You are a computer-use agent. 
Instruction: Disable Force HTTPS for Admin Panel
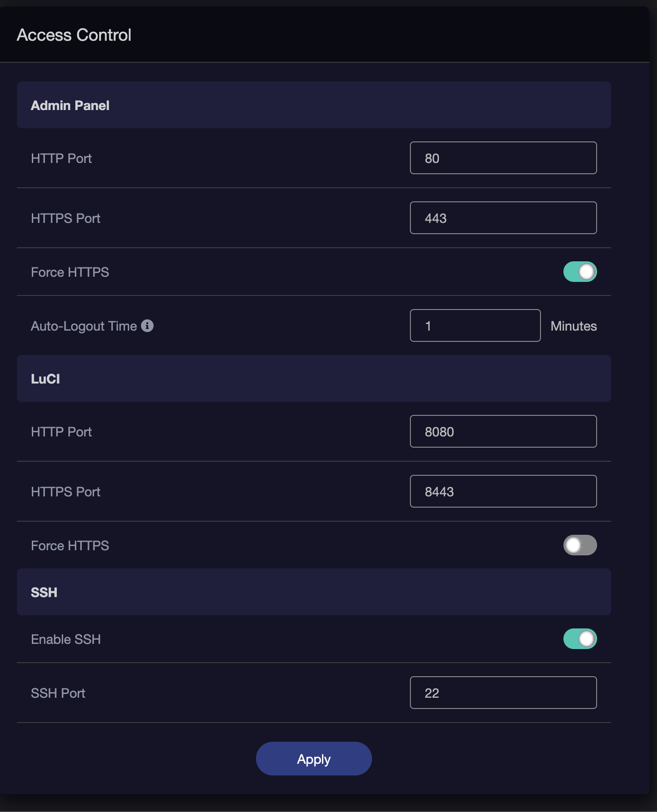click(x=580, y=272)
